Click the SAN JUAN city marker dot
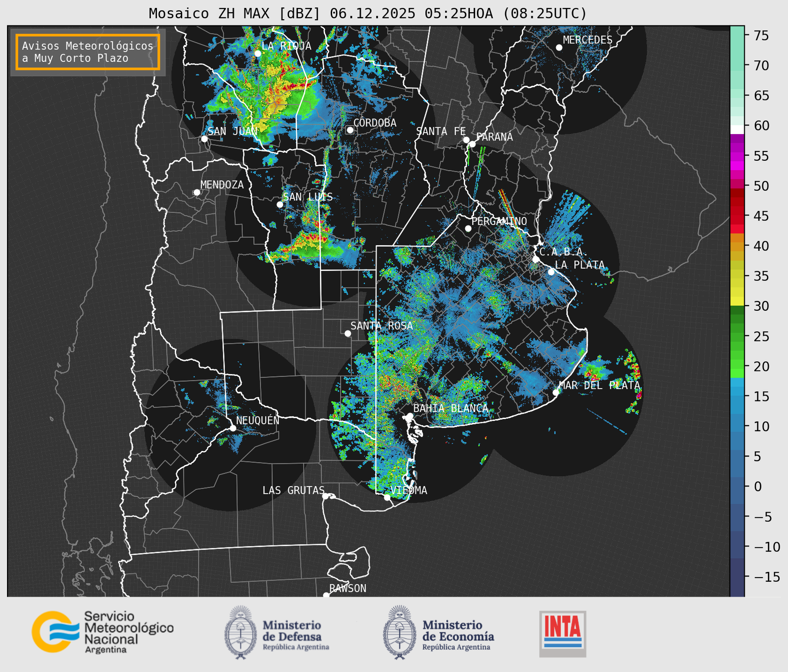Screen dimensions: 788x672 coord(204,139)
